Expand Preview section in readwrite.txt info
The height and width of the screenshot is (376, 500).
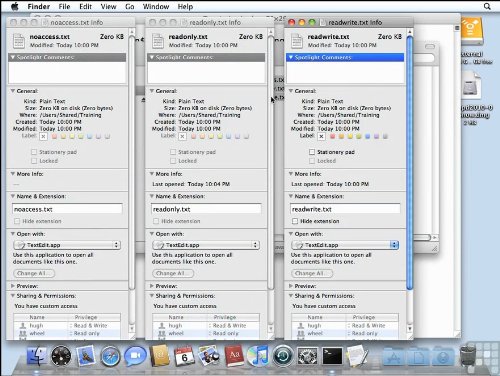click(x=291, y=286)
